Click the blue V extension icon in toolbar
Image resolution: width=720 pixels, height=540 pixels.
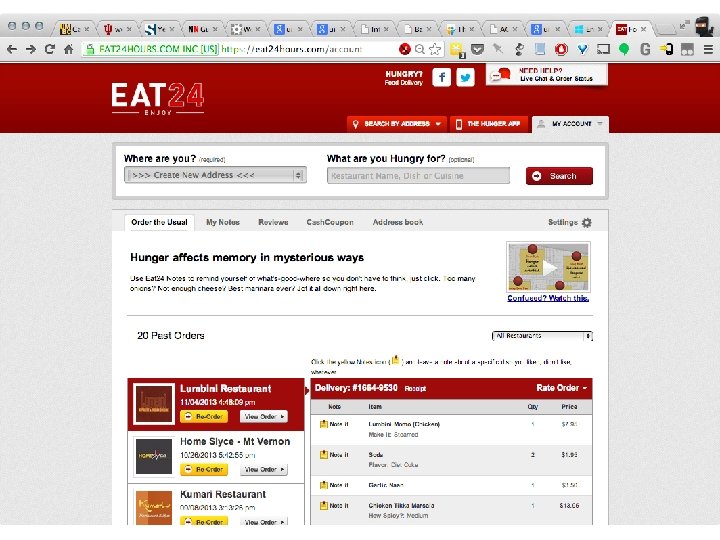[x=582, y=49]
